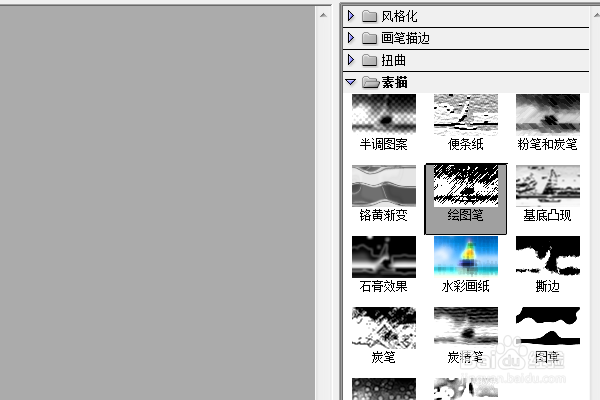This screenshot has height=400, width=600.
Task: Click the 风格化 folder label
Action: pos(399,16)
